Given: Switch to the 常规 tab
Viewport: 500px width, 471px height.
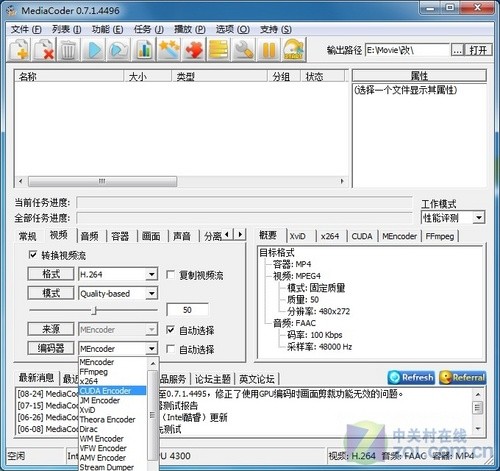Looking at the screenshot, I should [x=28, y=236].
